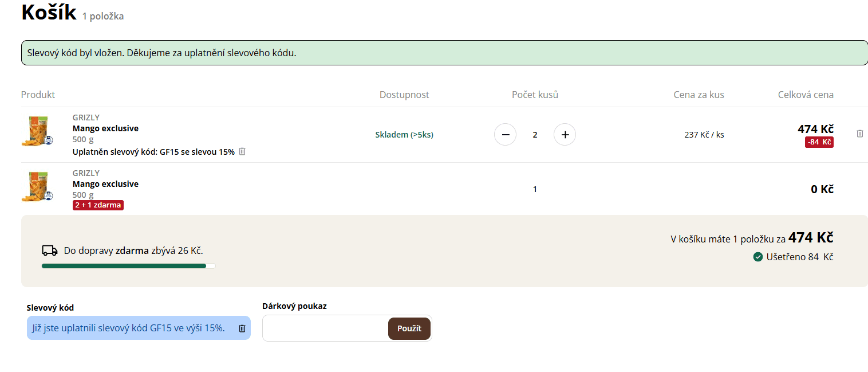Increase Mango exclusive quantity with plus button
The width and height of the screenshot is (868, 372).
pos(565,135)
